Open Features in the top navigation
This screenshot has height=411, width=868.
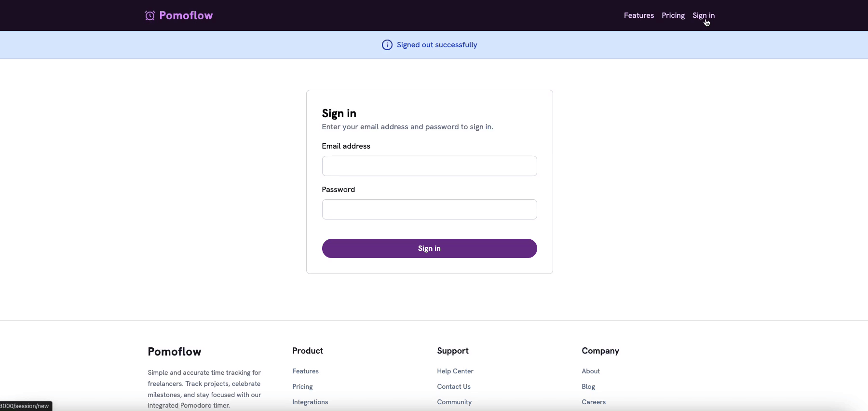coord(638,15)
